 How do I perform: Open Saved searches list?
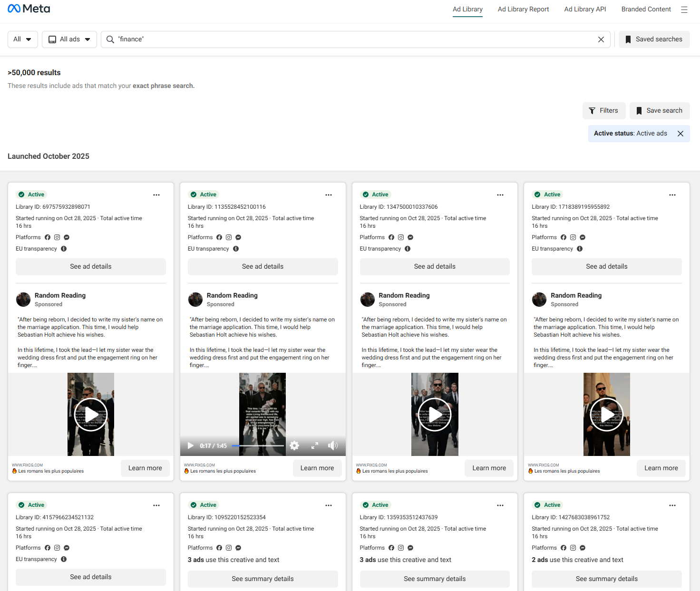(x=654, y=39)
